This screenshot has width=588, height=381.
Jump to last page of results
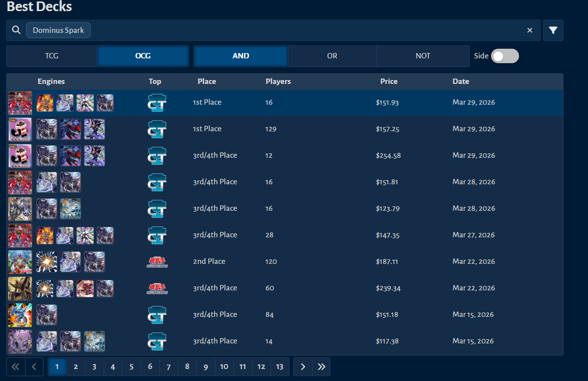tap(321, 367)
